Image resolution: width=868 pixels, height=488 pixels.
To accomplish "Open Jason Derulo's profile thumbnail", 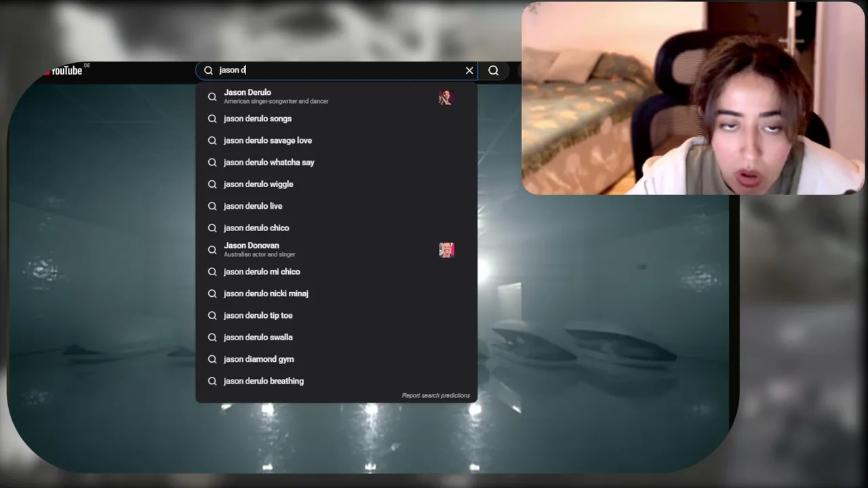I will point(446,97).
